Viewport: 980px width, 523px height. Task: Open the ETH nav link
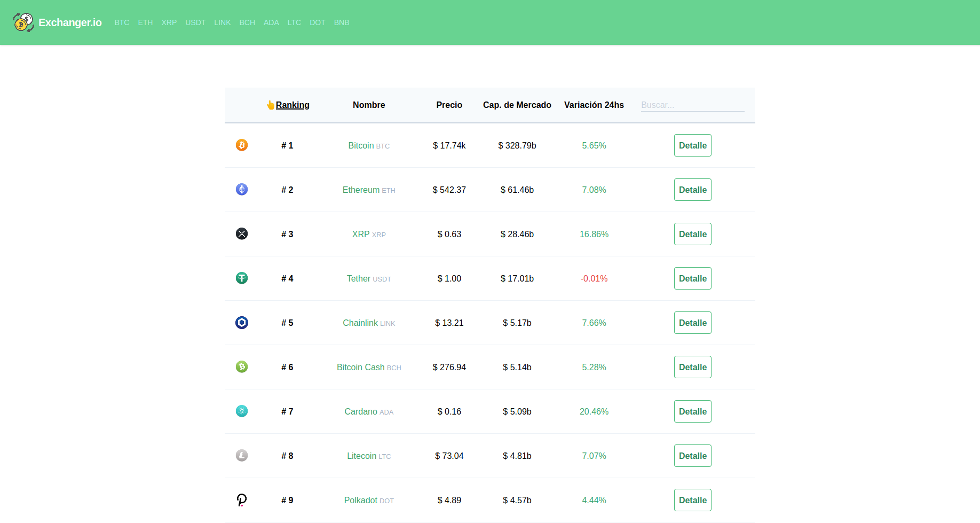145,22
